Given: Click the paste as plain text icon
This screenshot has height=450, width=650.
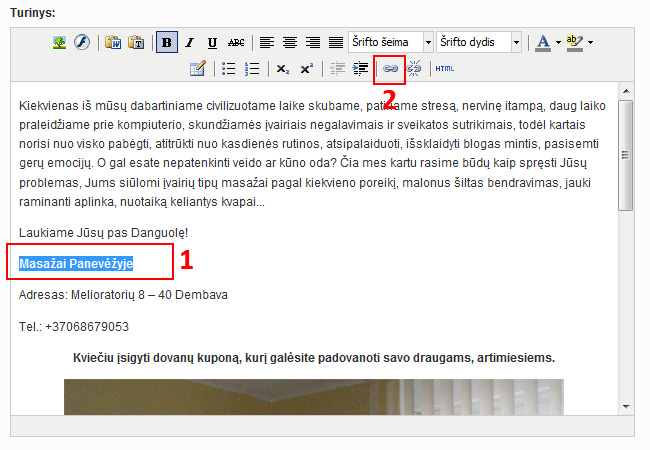Looking at the screenshot, I should point(136,42).
